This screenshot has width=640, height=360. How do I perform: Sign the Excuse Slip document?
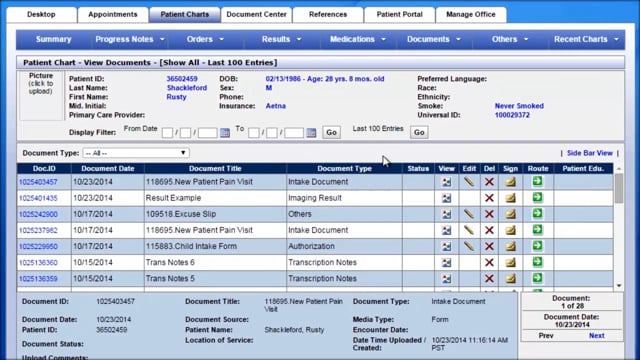pos(510,214)
